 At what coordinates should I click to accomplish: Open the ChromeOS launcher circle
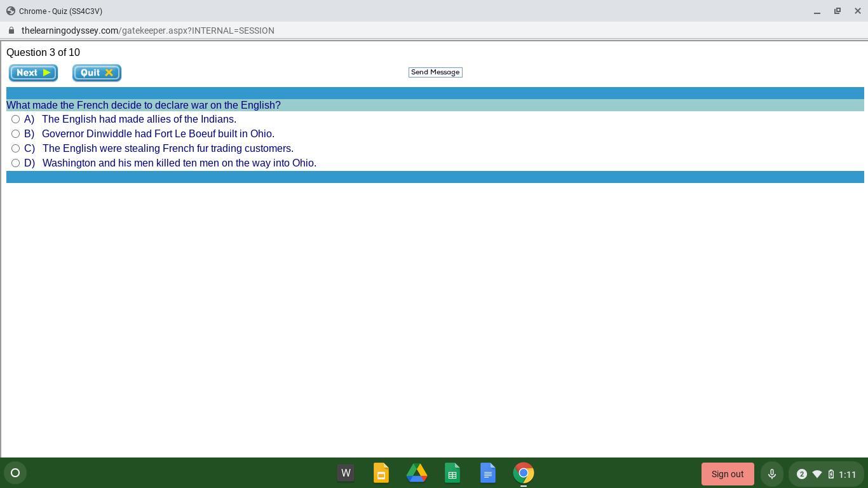click(15, 473)
